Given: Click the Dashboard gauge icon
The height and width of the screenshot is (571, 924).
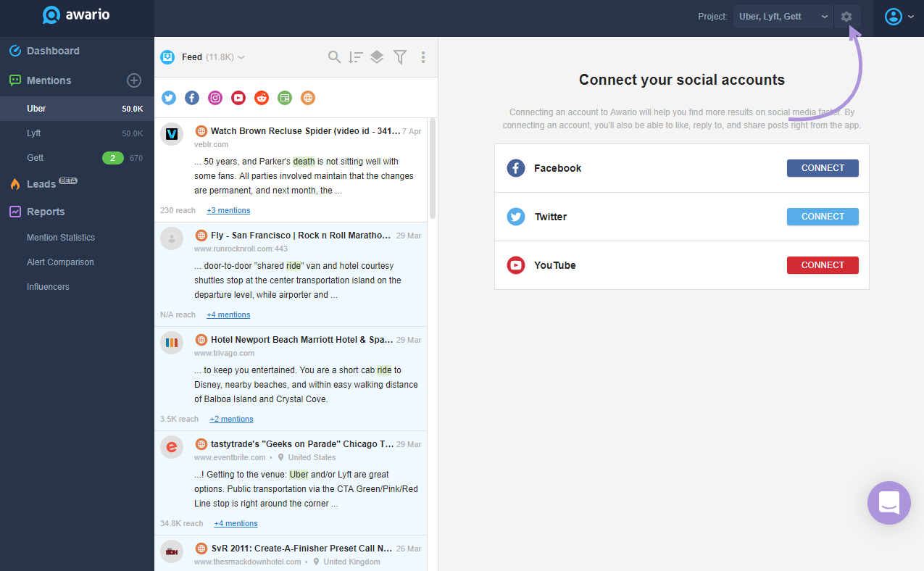Looking at the screenshot, I should pyautogui.click(x=14, y=51).
